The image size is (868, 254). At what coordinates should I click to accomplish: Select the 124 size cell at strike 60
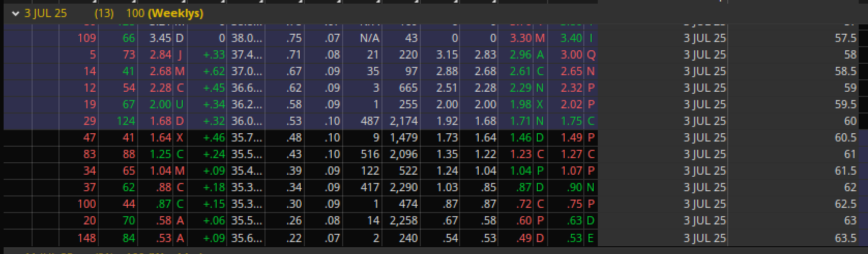[x=117, y=121]
